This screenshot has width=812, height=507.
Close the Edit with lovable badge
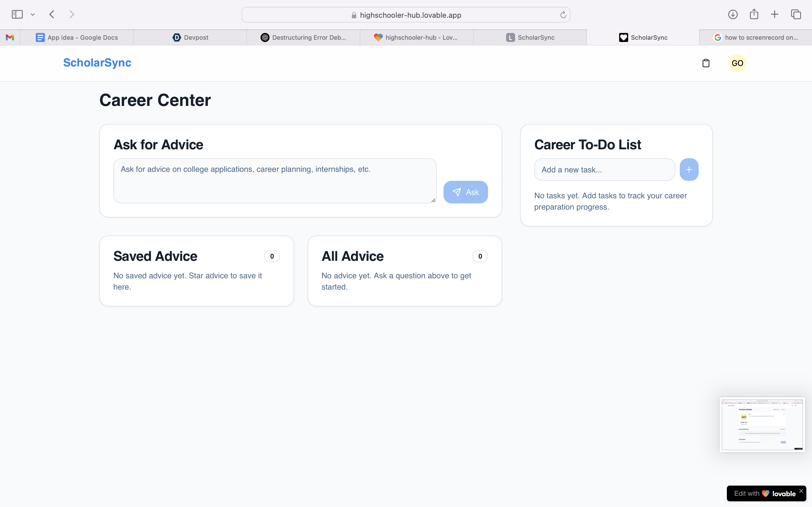tap(801, 491)
